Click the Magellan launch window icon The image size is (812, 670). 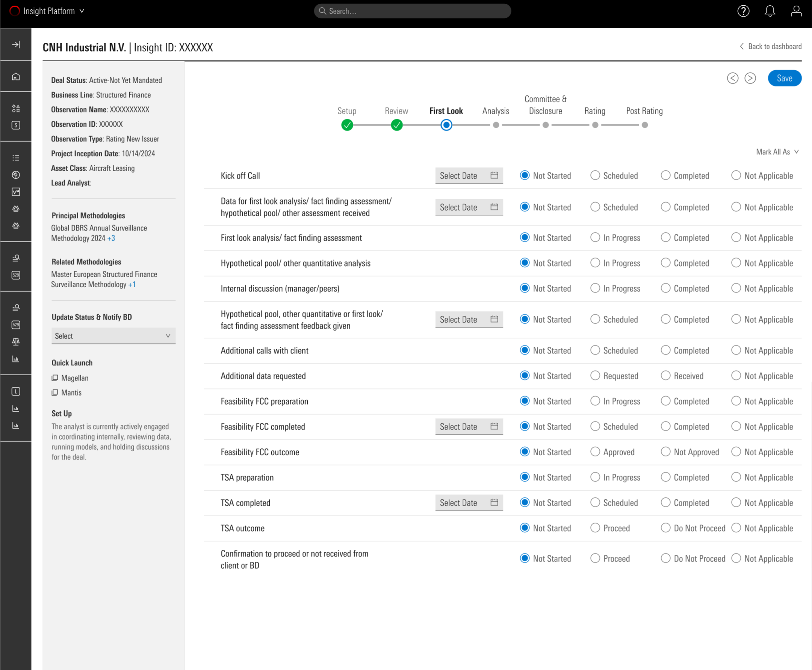pyautogui.click(x=55, y=378)
